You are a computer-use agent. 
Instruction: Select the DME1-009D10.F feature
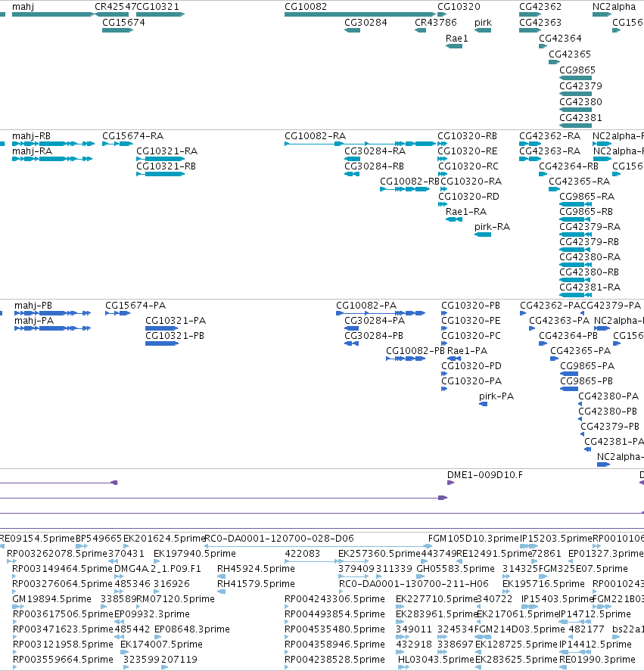(450, 483)
